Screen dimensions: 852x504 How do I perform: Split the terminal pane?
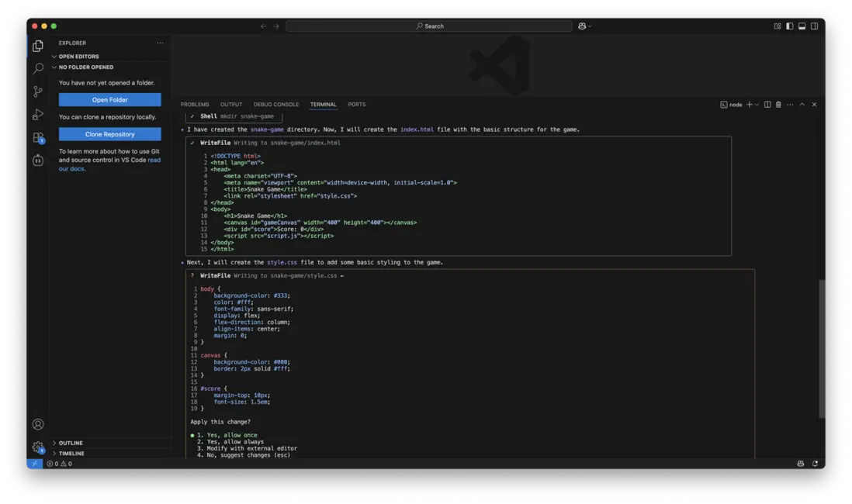click(767, 105)
